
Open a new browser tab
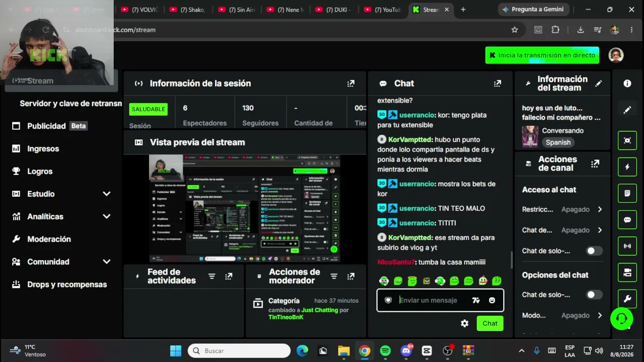[x=463, y=10]
